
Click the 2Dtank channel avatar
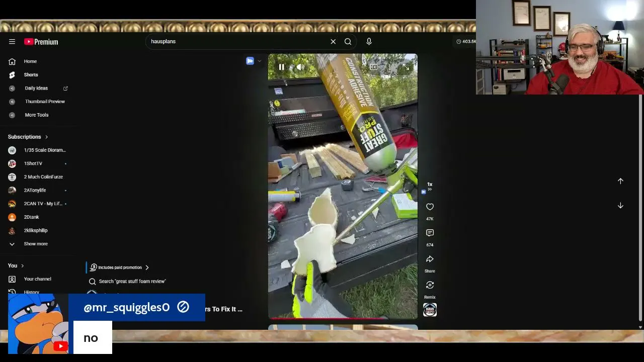(x=12, y=217)
